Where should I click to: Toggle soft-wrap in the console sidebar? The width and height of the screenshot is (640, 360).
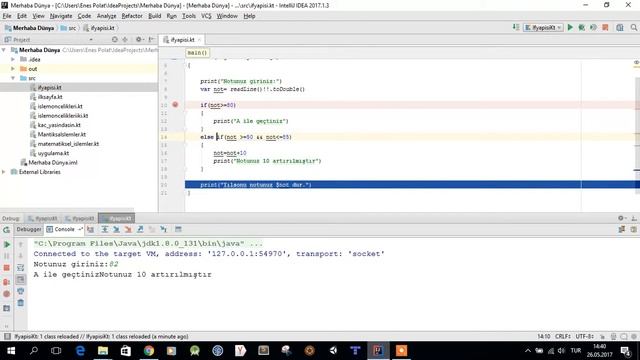coord(20,268)
